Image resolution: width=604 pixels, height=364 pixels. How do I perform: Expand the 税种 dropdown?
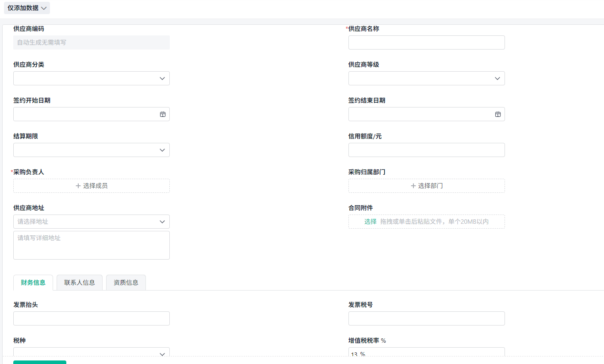click(92, 352)
